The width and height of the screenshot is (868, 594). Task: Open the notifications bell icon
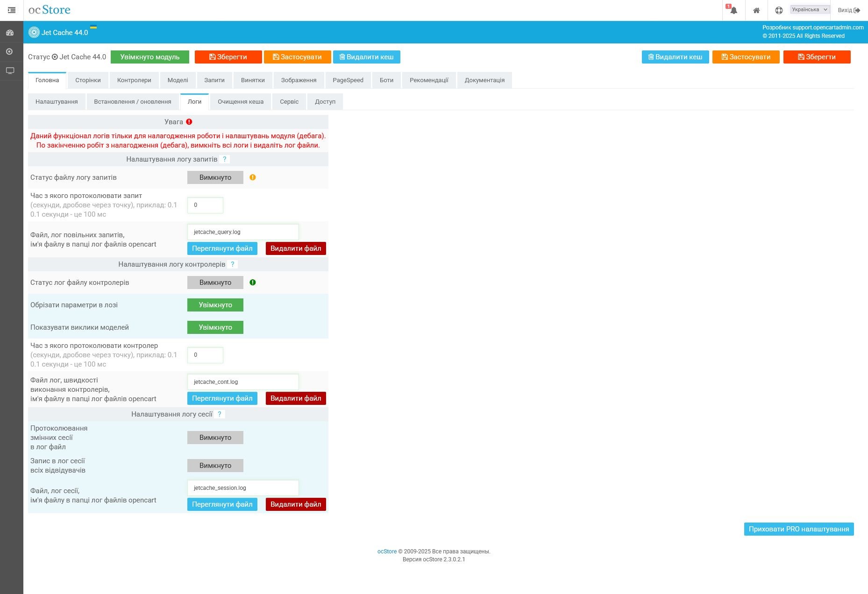[733, 10]
